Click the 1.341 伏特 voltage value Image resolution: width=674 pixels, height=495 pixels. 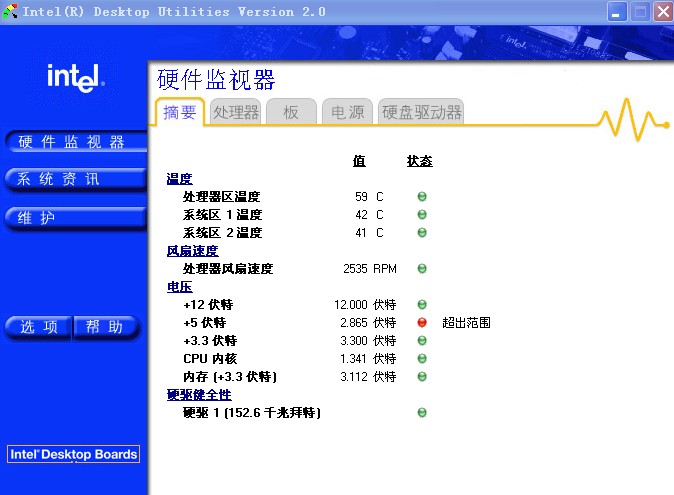(368, 359)
